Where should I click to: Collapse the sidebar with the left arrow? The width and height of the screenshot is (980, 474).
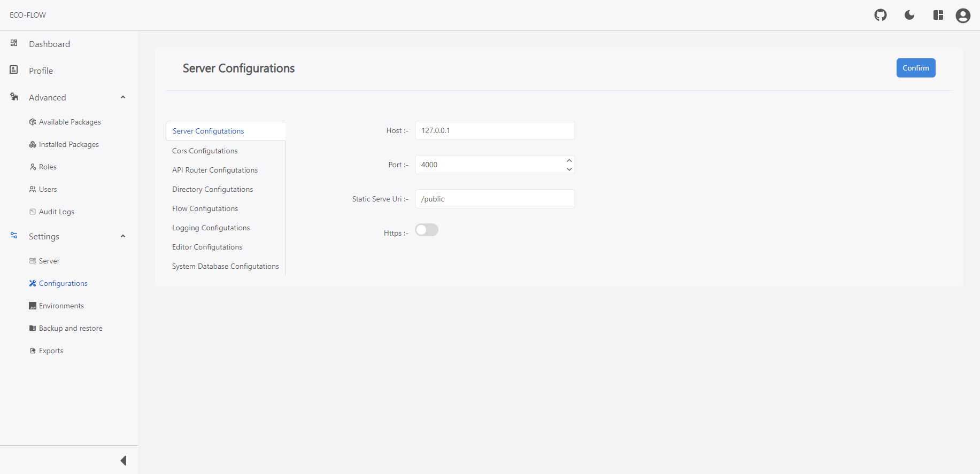[124, 461]
